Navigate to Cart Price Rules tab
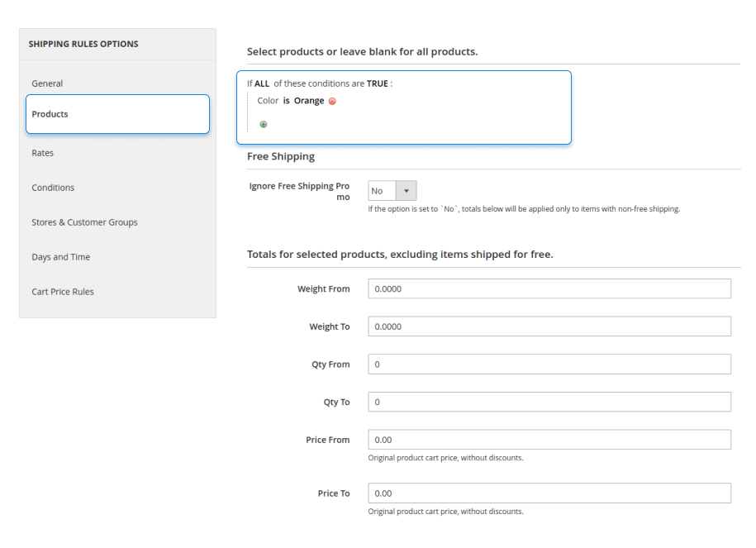 pos(63,292)
